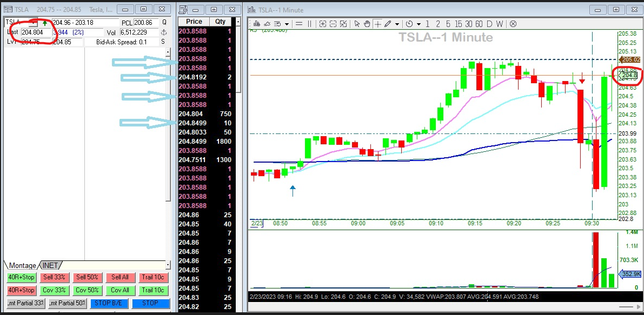Click the zoom out chart icon

[x=333, y=24]
